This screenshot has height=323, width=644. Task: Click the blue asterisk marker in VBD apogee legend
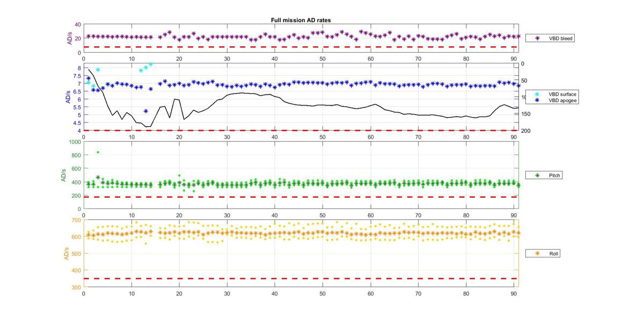(537, 101)
